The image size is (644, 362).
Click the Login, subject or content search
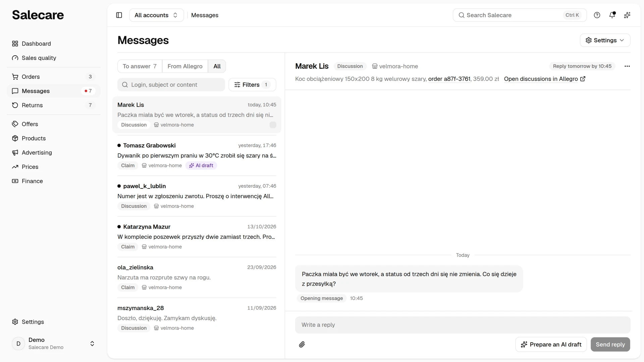(171, 85)
